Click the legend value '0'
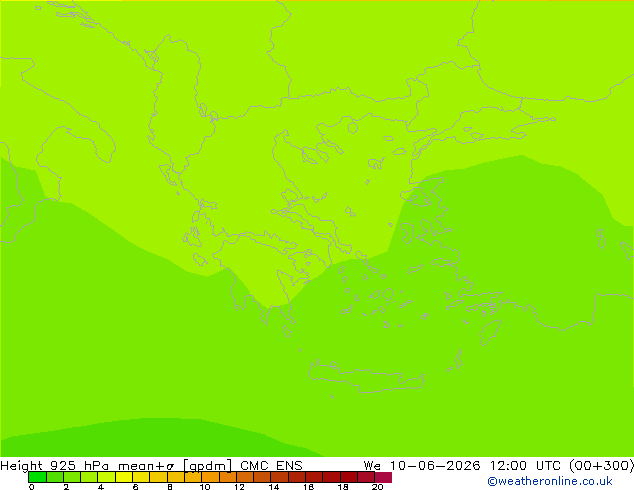Viewport: 634px width, 490px height. click(32, 487)
